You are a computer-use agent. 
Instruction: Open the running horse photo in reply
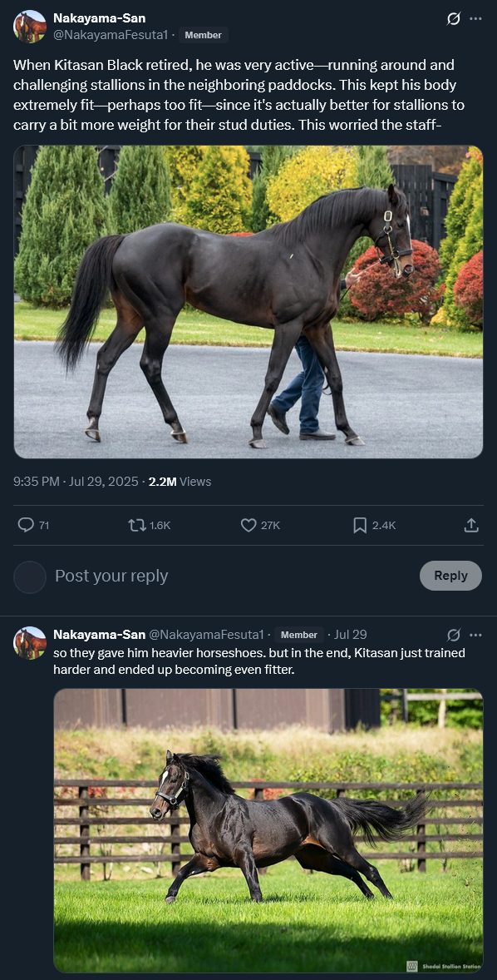(x=268, y=830)
